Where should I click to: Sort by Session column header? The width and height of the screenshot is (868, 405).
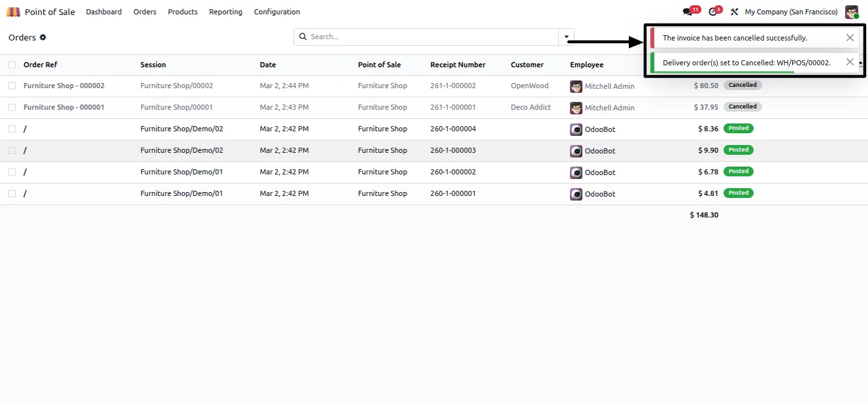point(153,65)
